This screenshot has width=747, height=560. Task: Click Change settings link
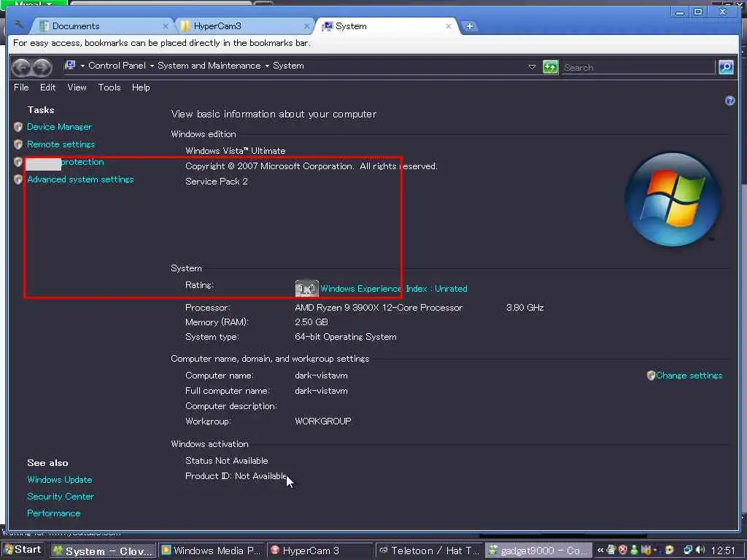pyautogui.click(x=689, y=376)
